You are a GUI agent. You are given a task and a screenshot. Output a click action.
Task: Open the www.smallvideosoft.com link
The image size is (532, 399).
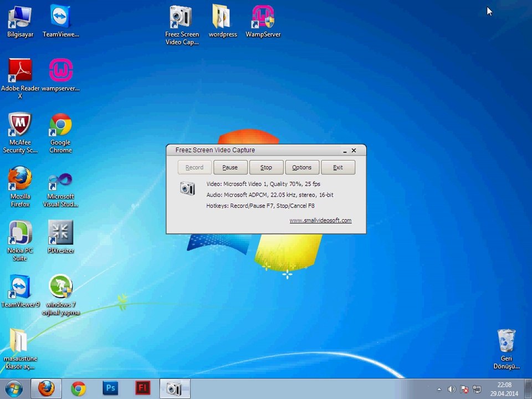pos(320,220)
